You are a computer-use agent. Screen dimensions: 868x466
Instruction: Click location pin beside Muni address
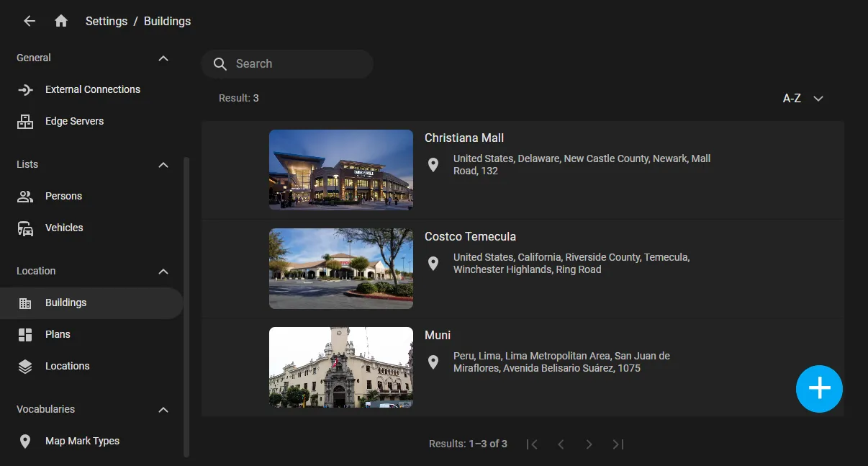[433, 362]
